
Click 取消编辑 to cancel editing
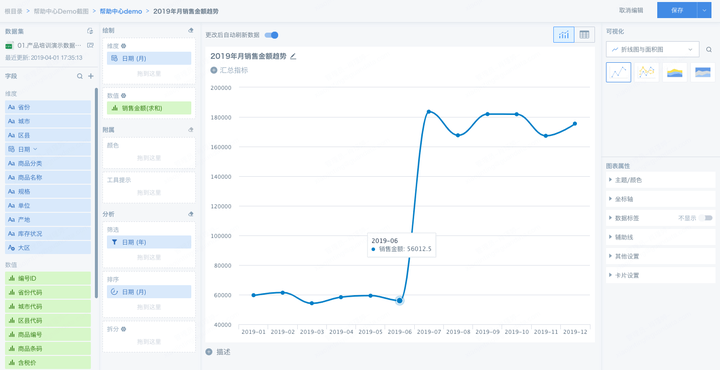pyautogui.click(x=631, y=10)
